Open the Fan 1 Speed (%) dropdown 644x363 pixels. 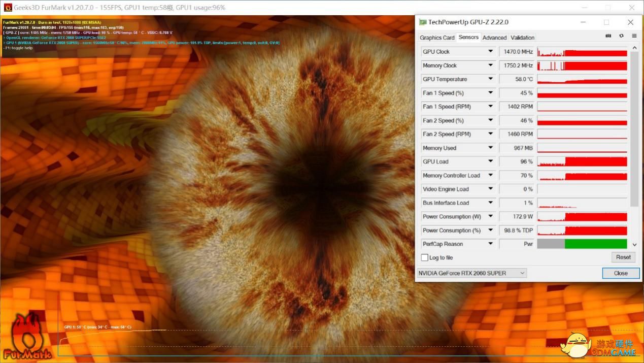(x=491, y=93)
